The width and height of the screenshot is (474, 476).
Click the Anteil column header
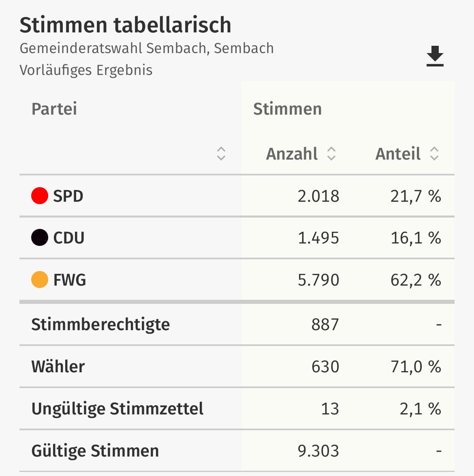pyautogui.click(x=398, y=154)
